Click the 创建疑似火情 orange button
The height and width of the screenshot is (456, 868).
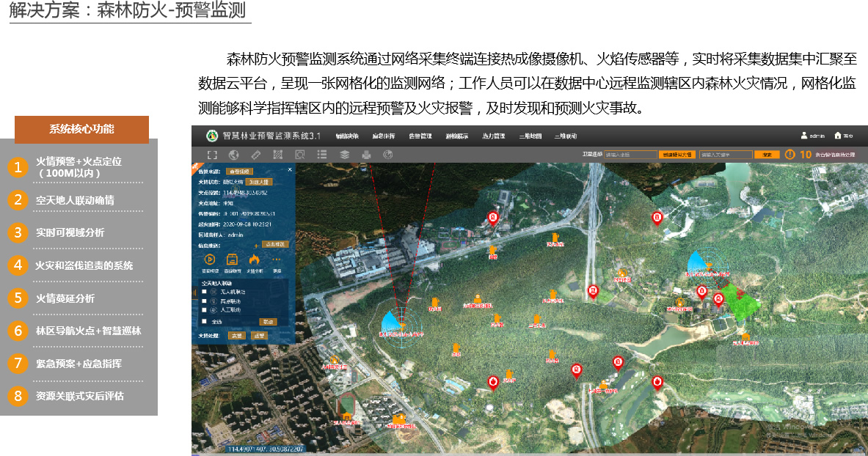pos(678,154)
